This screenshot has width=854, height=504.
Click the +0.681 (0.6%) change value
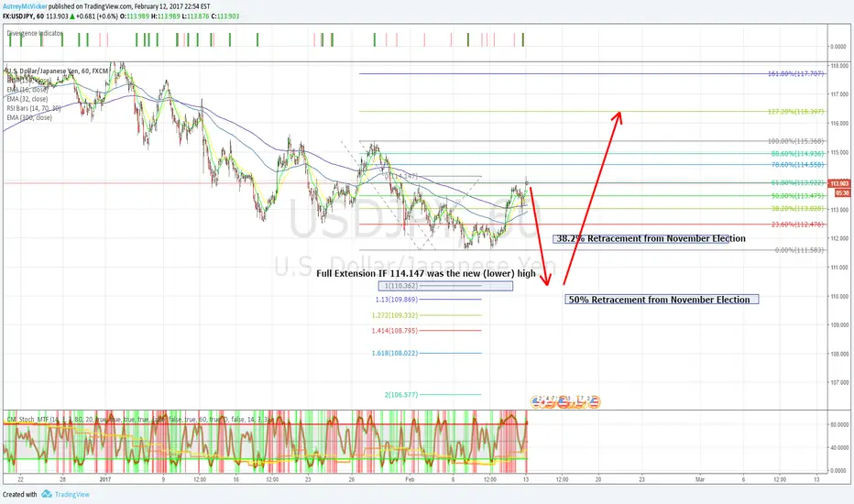[97, 16]
